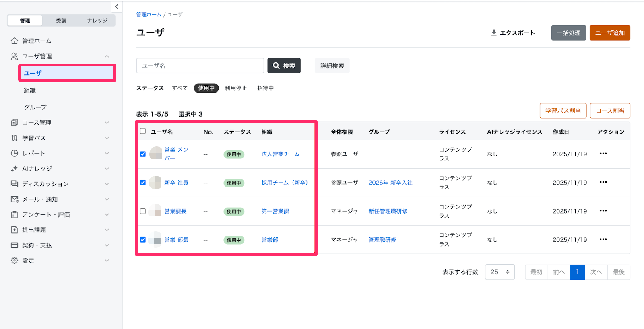Open ユーザ item in the sidebar
The width and height of the screenshot is (644, 329).
[x=67, y=73]
